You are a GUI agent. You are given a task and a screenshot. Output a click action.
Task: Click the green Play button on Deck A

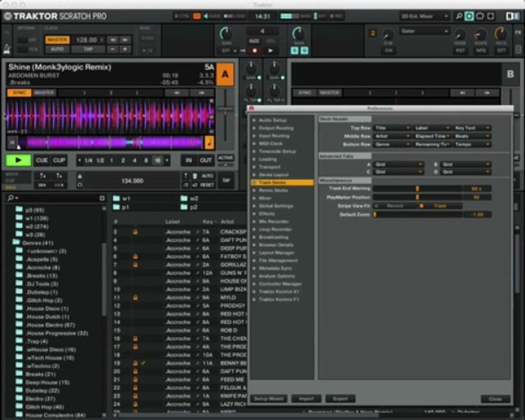coord(19,160)
